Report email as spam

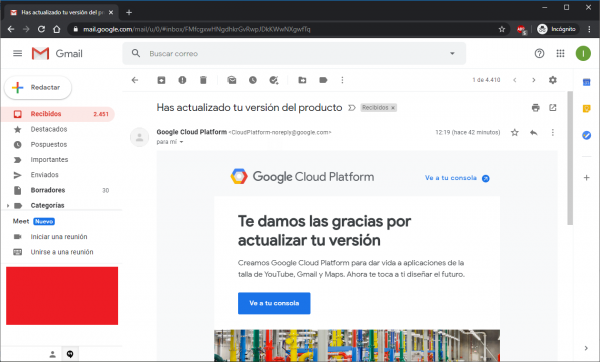pyautogui.click(x=182, y=80)
